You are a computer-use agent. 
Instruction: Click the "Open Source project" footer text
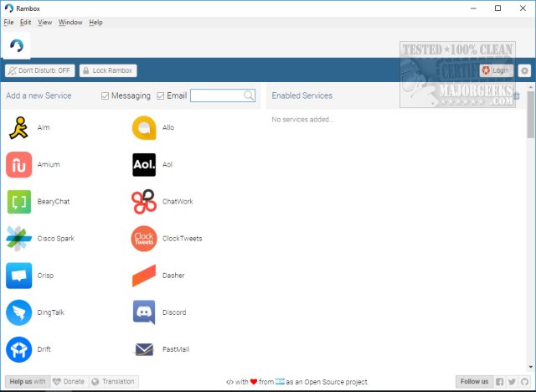[x=337, y=382]
